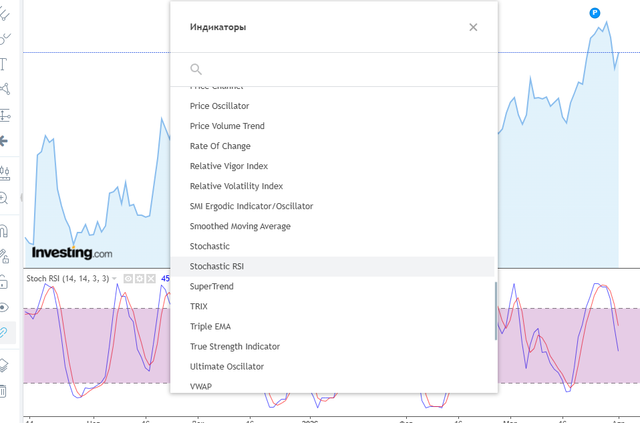Click the back arrow tool icon
Screen dimensions: 640x423
(4, 141)
